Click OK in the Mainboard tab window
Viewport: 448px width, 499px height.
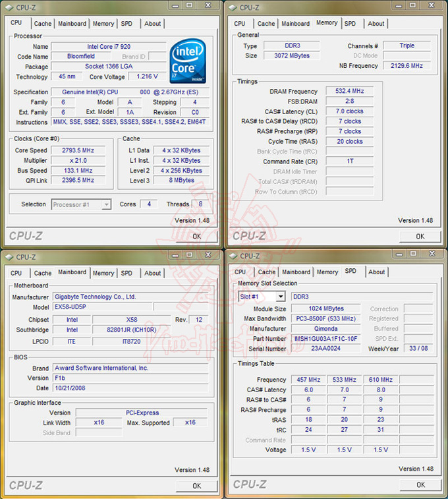coord(196,486)
